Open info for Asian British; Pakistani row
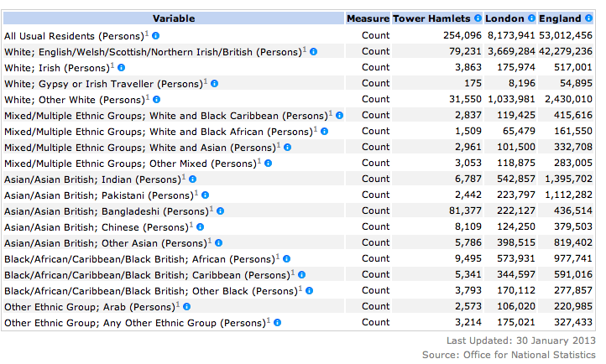The image size is (606, 364). (204, 195)
